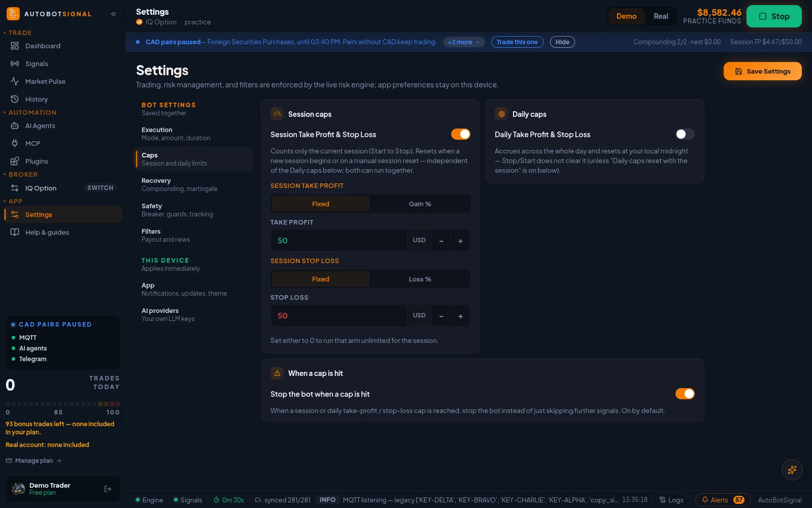
Task: Hide the CAD pairs paused banner
Action: click(562, 42)
